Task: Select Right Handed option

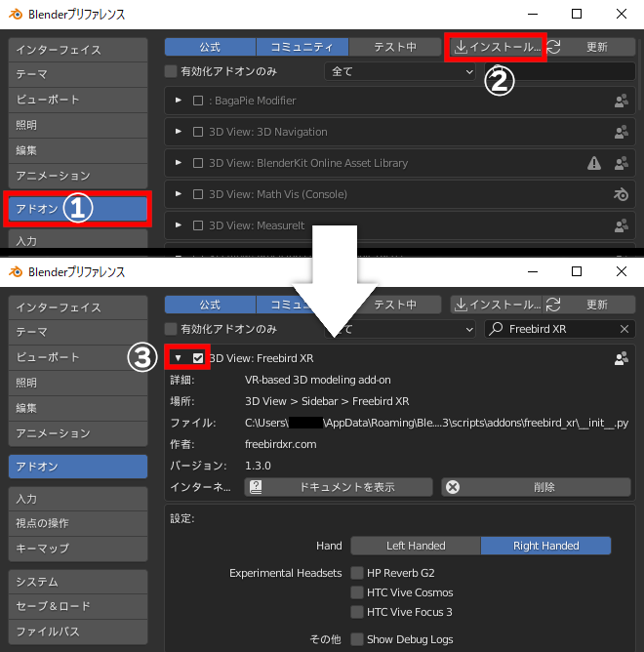Action: pyautogui.click(x=545, y=546)
